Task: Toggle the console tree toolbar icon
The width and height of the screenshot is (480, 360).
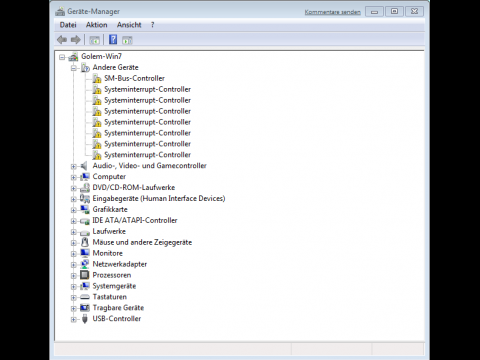Action: (94, 40)
